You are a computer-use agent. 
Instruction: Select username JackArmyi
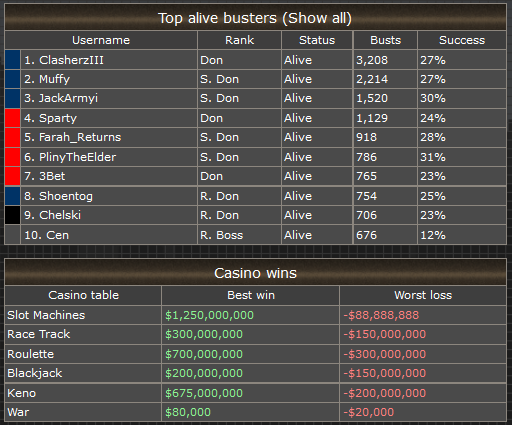point(68,98)
